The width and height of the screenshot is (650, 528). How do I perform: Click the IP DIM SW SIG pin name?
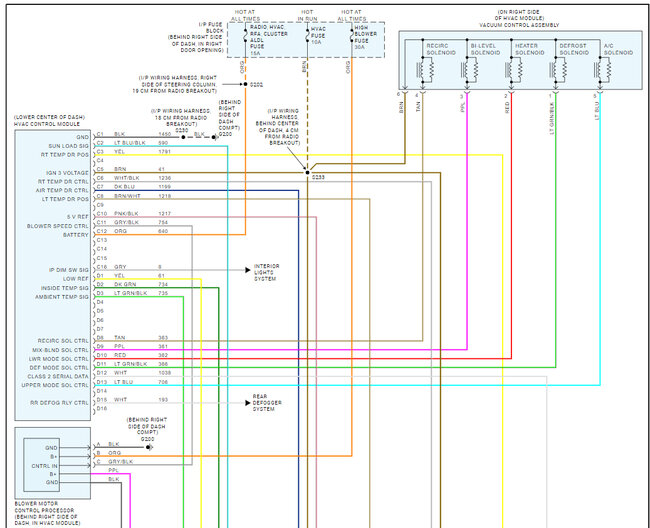coord(69,270)
